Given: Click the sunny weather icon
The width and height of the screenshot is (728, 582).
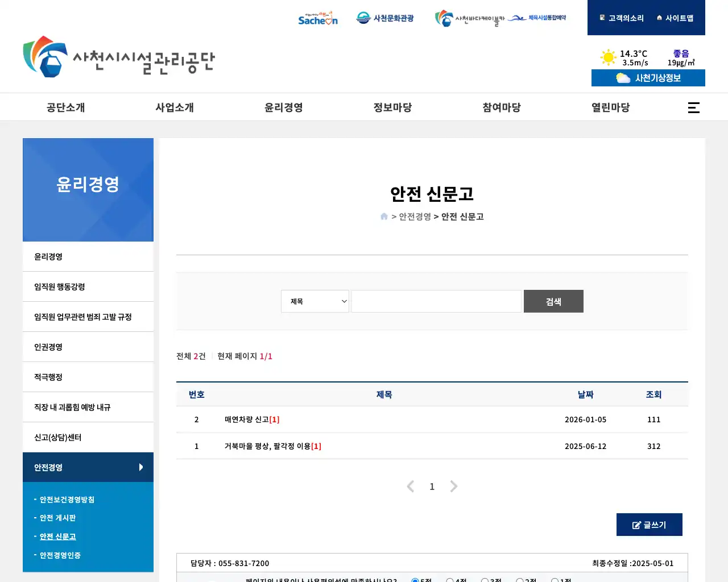Looking at the screenshot, I should click(x=608, y=57).
